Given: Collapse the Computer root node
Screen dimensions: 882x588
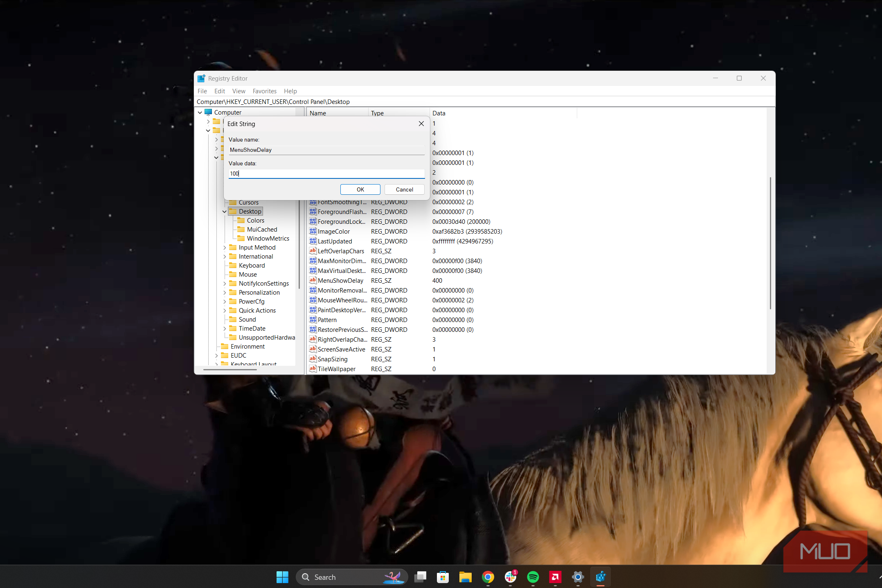Looking at the screenshot, I should [200, 113].
